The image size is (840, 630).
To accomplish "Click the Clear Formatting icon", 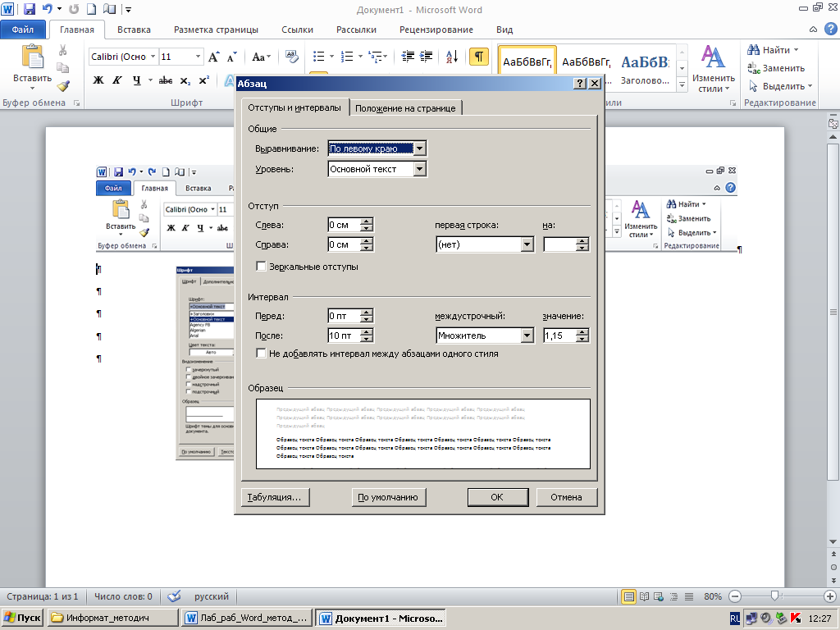I will click(x=292, y=57).
